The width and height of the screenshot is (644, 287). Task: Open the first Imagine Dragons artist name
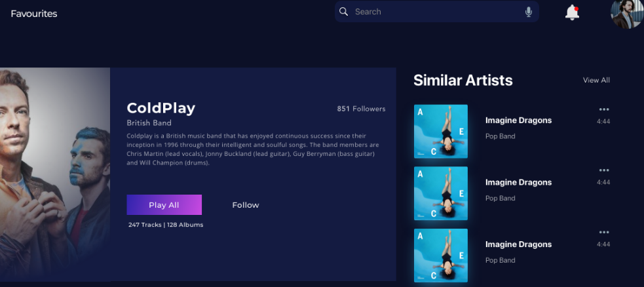pyautogui.click(x=518, y=121)
